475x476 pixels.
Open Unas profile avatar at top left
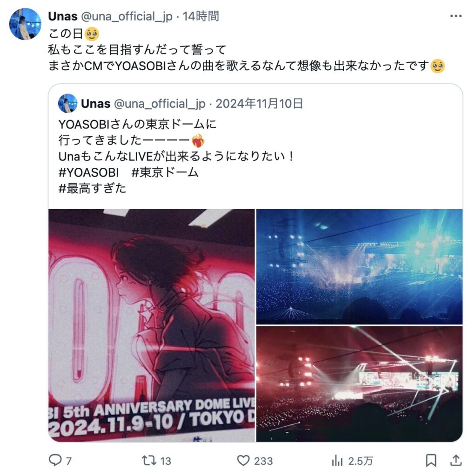[x=25, y=24]
